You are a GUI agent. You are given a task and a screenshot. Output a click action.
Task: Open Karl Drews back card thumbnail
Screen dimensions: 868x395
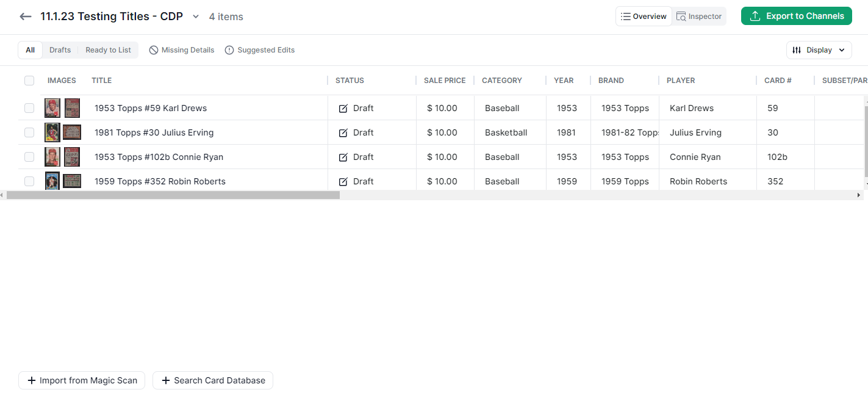pyautogui.click(x=73, y=108)
